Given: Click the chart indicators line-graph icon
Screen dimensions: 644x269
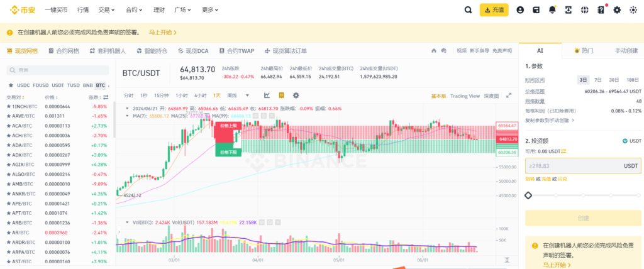Looking at the screenshot, I should pos(267,96).
